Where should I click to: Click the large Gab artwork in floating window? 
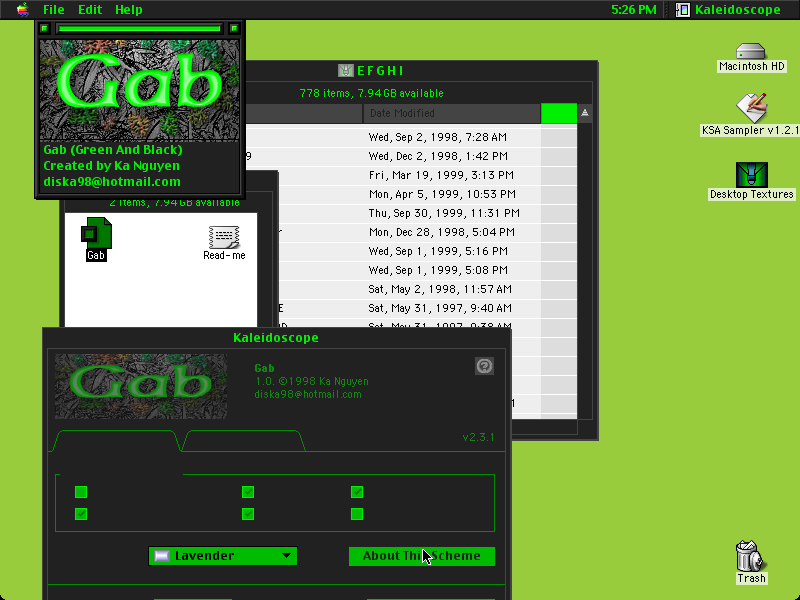coord(139,90)
